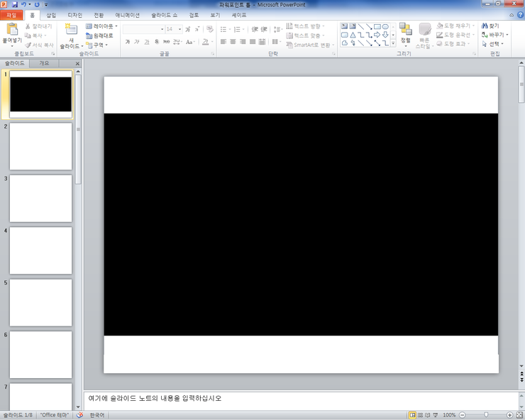Expand shapes gallery More arrow
525x420 pixels.
[393, 43]
